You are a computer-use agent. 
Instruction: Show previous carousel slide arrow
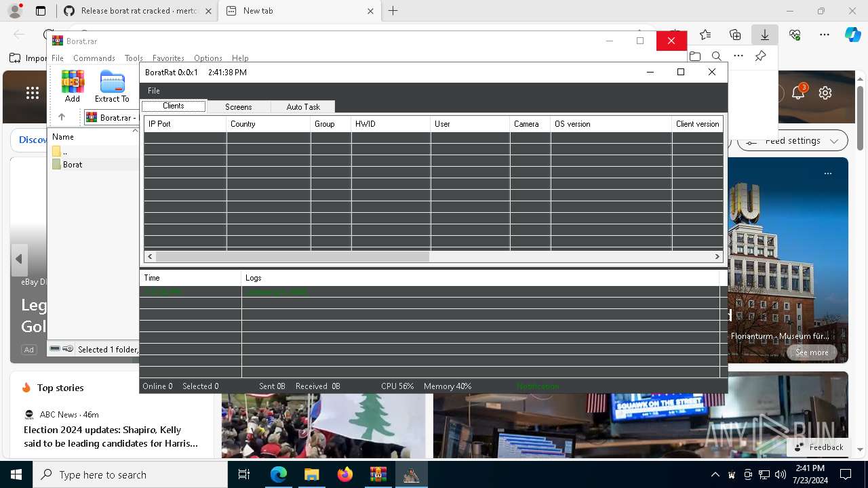click(19, 259)
